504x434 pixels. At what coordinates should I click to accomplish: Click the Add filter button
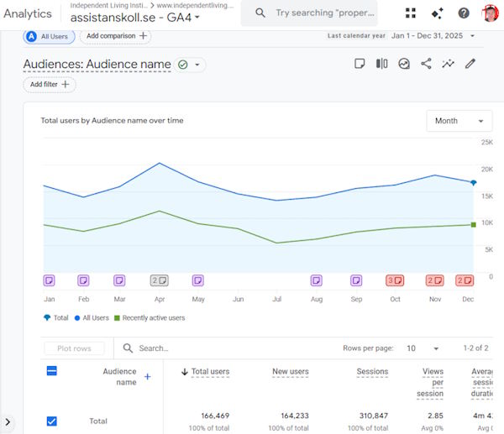pyautogui.click(x=50, y=85)
